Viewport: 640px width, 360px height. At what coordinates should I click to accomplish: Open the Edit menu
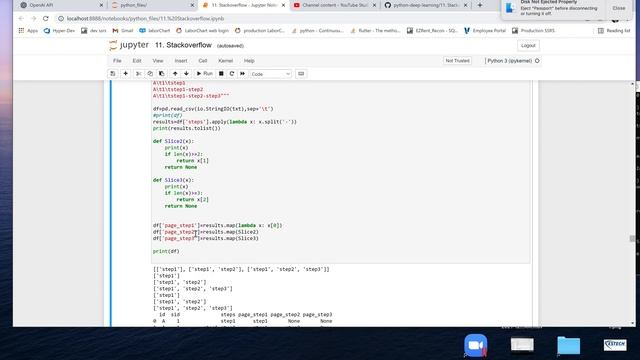point(137,61)
